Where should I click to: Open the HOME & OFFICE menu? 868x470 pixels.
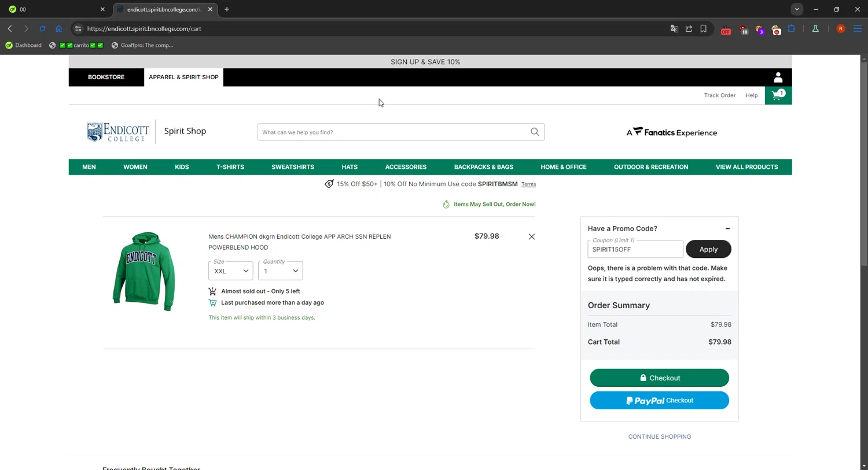[564, 167]
